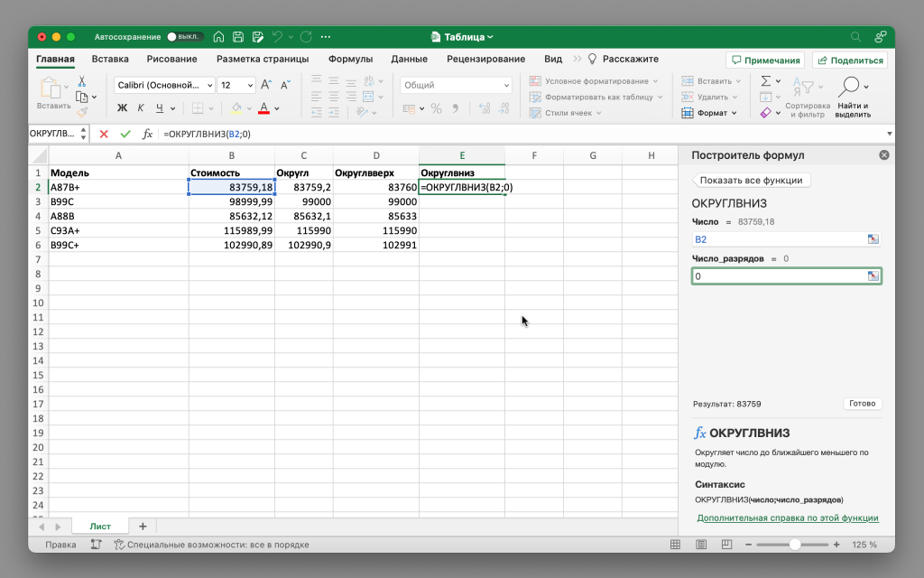
Task: Open the Общий number format dropdown
Action: [456, 85]
